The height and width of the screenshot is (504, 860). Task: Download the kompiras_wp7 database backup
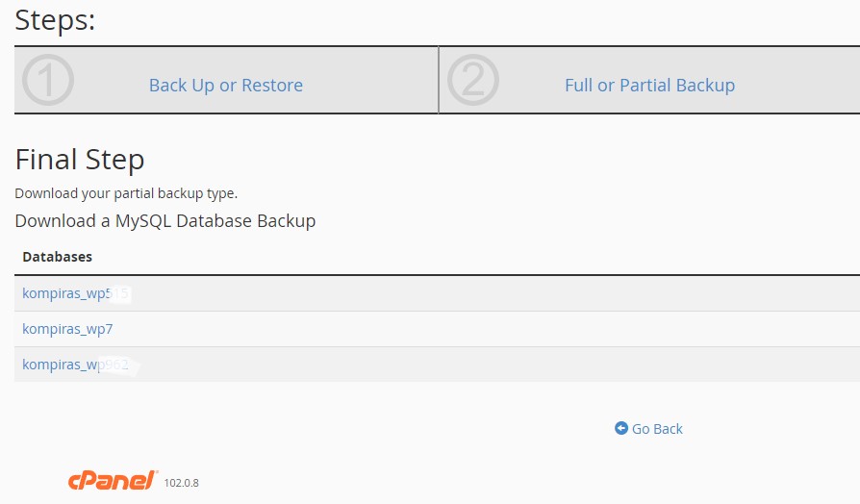(x=67, y=329)
